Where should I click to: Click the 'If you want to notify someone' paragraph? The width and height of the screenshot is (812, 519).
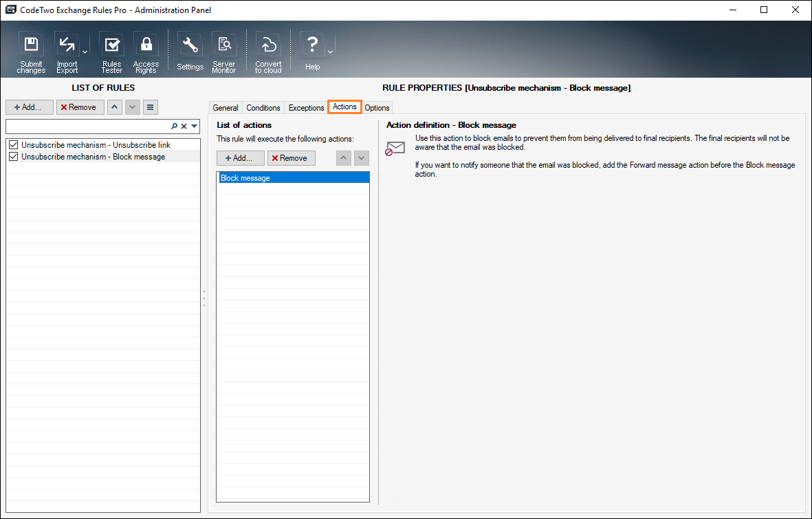tap(605, 169)
